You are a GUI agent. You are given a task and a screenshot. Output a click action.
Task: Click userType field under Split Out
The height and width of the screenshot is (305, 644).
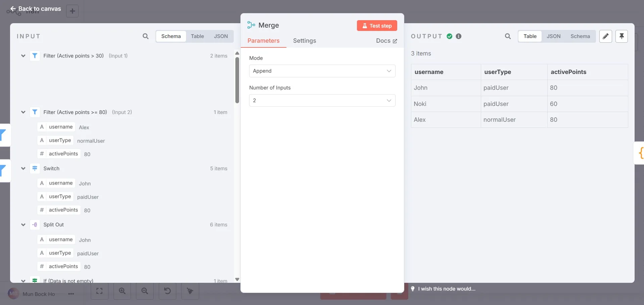click(55, 253)
